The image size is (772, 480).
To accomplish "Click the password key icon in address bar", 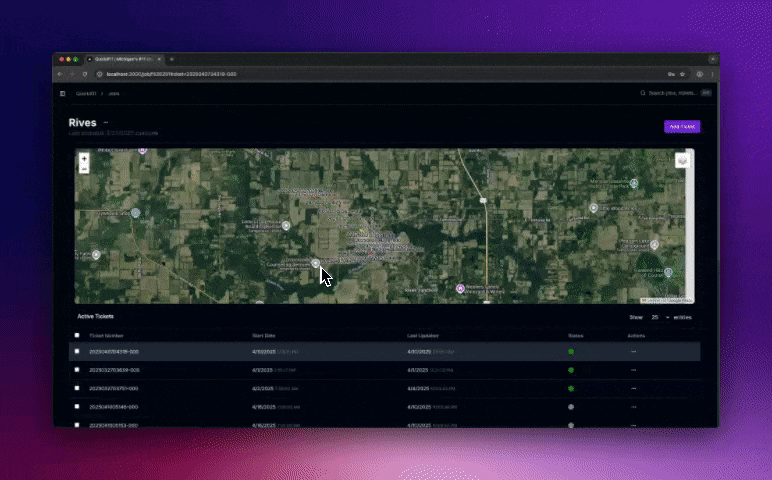I will tap(671, 74).
